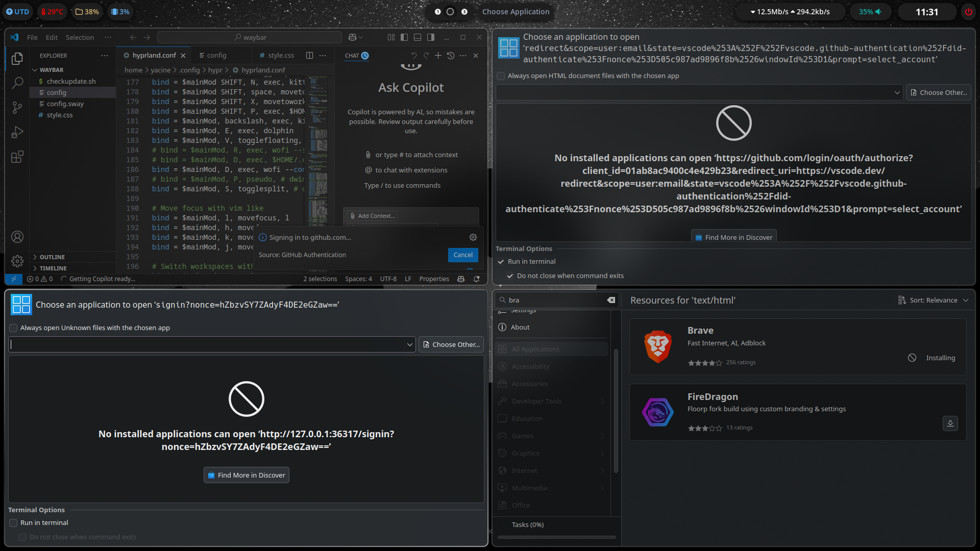Open Copilot dropdown arrow in title bar
This screenshot has height=551, width=980.
click(x=361, y=37)
